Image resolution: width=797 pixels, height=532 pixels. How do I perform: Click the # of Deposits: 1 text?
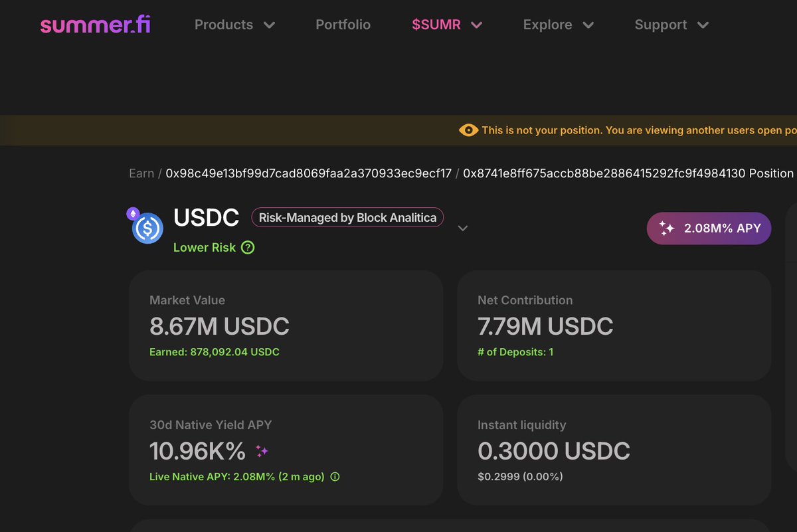(515, 352)
